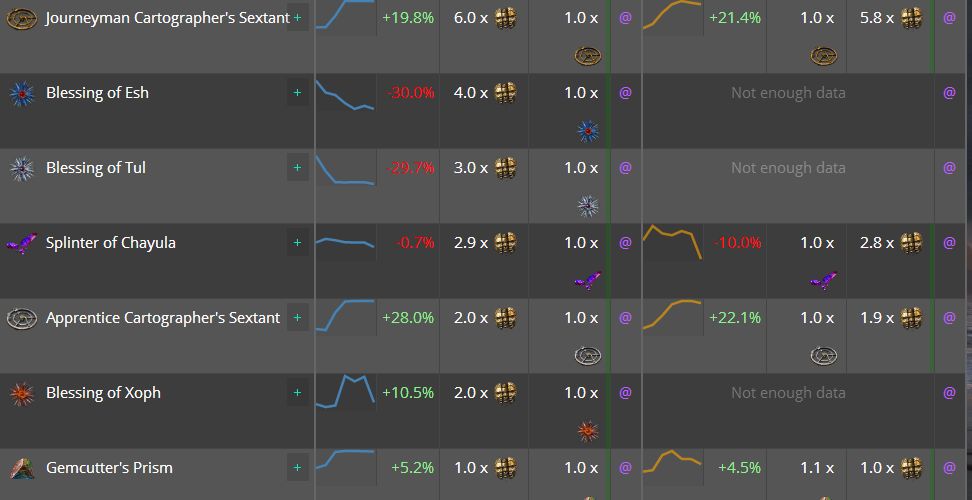Select the Blessing of Tul icon beside its name

click(x=22, y=169)
